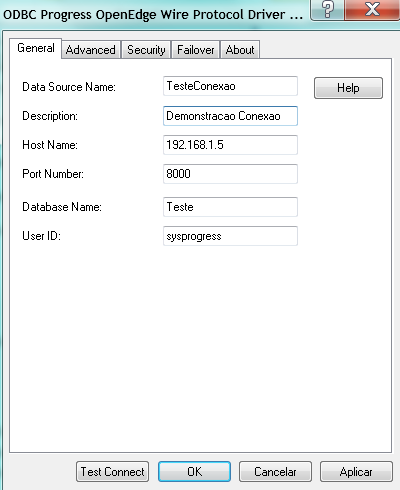Click into the Description text box
Viewport: 400px width, 490px height.
[x=230, y=116]
